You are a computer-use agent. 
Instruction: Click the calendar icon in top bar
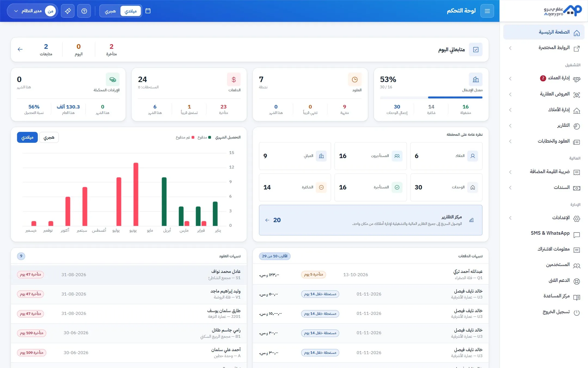pos(148,11)
